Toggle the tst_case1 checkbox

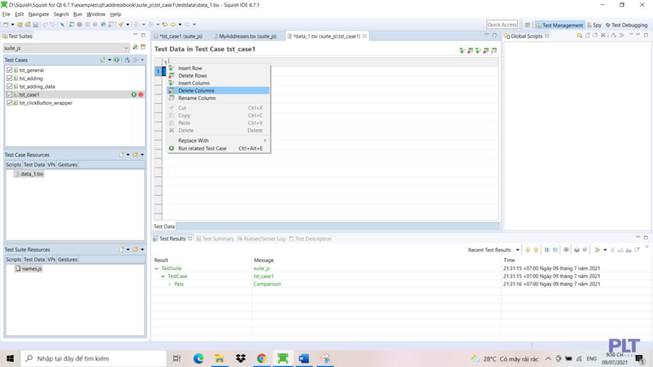point(10,95)
